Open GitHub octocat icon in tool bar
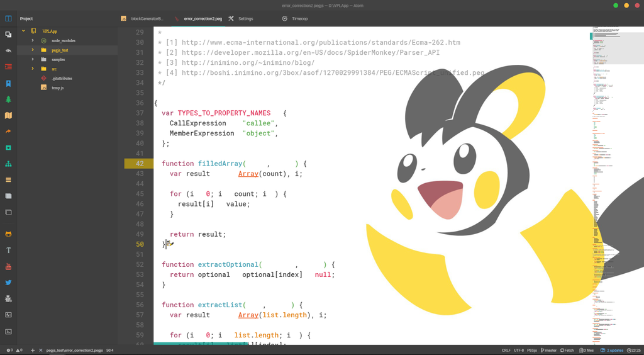644x355 pixels. tap(8, 234)
